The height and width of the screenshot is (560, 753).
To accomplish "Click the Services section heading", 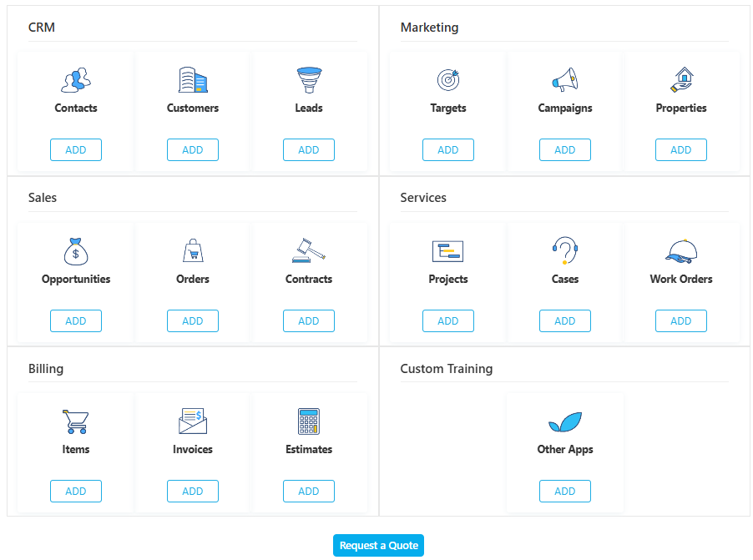I will [423, 198].
